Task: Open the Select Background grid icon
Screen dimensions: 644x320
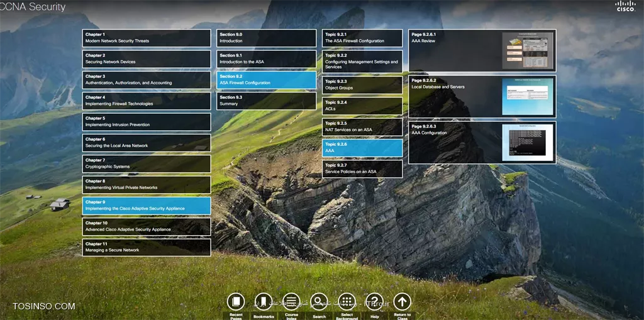Action: (x=347, y=302)
